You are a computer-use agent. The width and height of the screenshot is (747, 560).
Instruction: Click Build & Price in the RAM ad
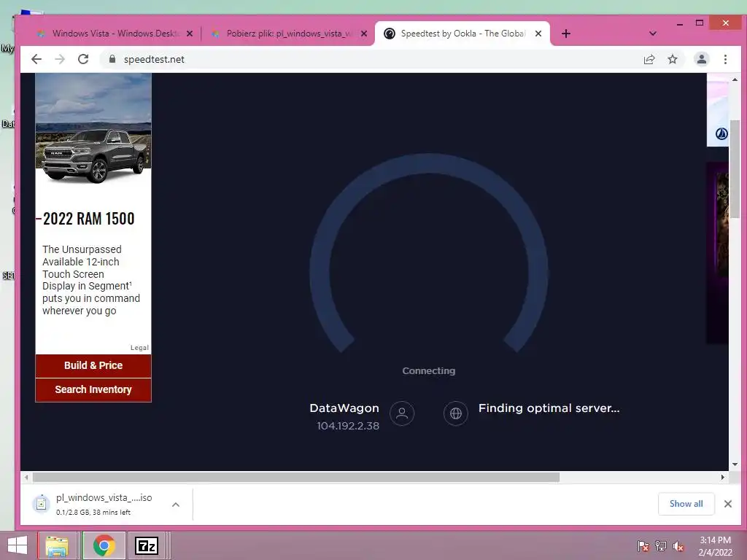click(93, 365)
